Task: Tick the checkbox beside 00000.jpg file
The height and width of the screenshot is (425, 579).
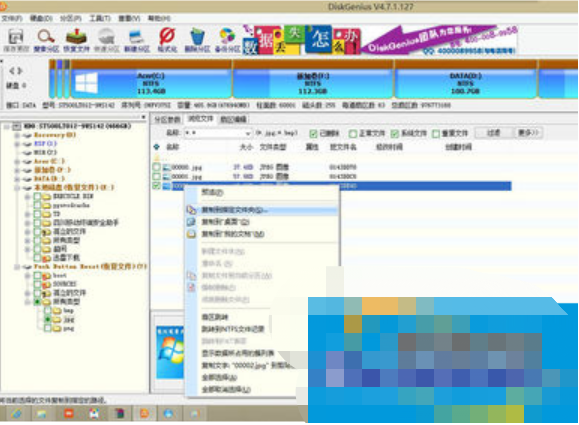Action: point(157,167)
